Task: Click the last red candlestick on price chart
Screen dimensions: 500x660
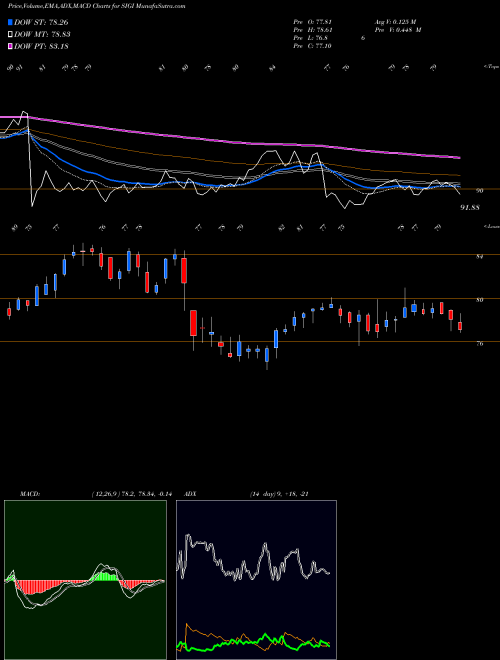Action: coord(460,325)
